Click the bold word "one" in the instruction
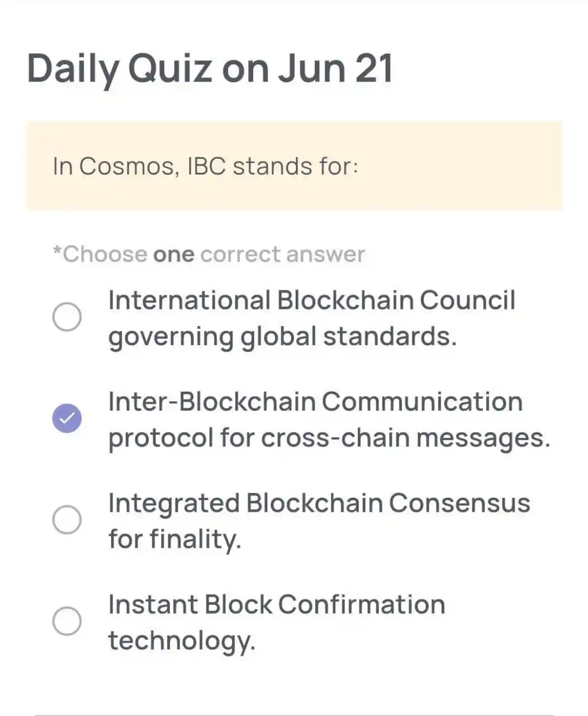 (x=174, y=255)
